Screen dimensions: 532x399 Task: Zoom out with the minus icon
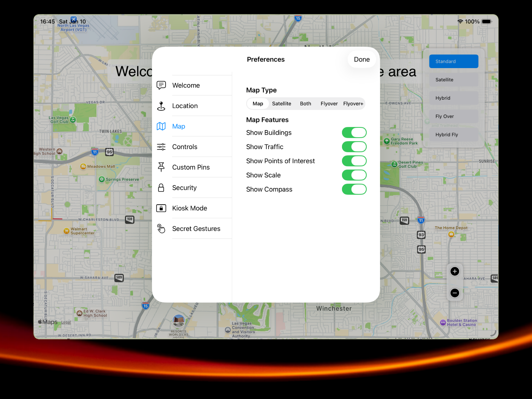click(x=454, y=293)
